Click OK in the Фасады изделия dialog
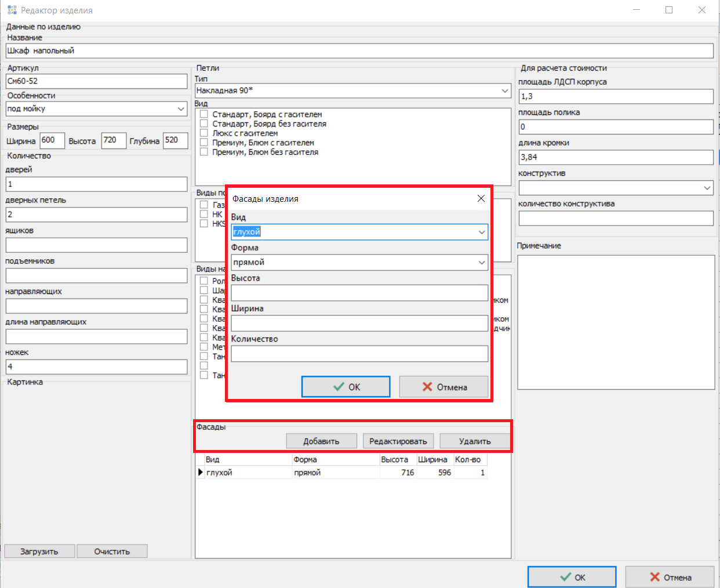Viewport: 720px width, 588px height. click(346, 387)
